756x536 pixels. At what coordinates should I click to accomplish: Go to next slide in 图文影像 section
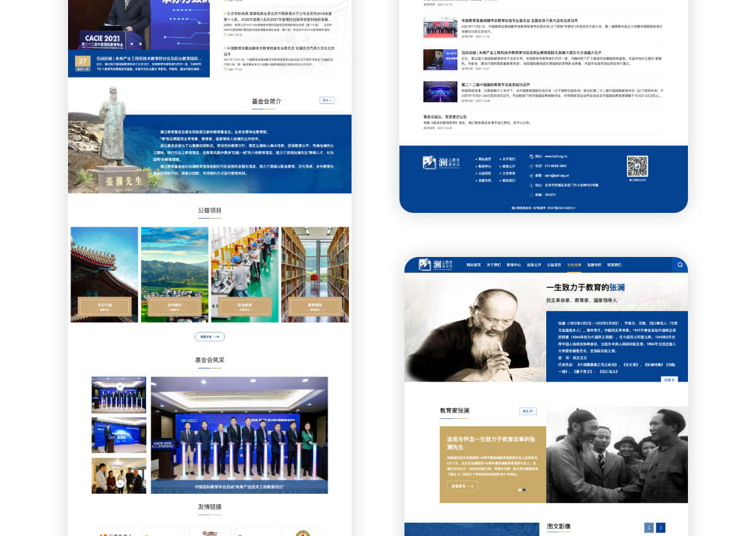tap(660, 528)
